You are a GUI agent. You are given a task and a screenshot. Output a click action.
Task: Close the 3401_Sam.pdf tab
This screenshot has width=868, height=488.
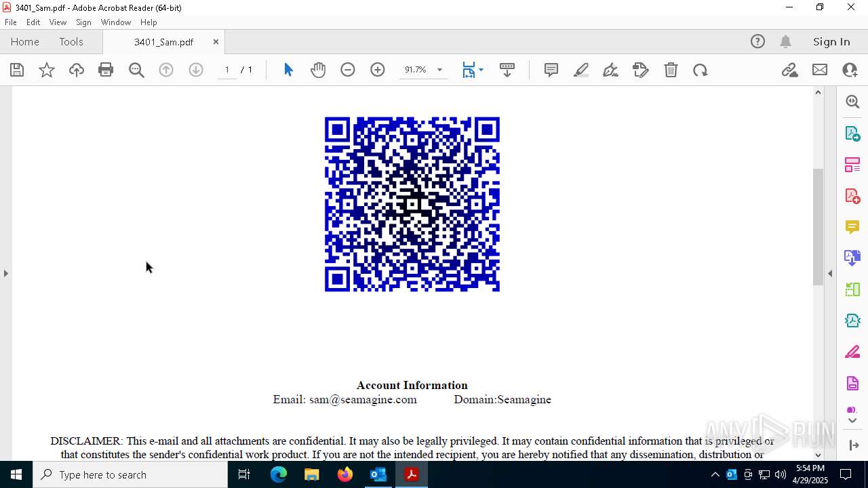216,41
